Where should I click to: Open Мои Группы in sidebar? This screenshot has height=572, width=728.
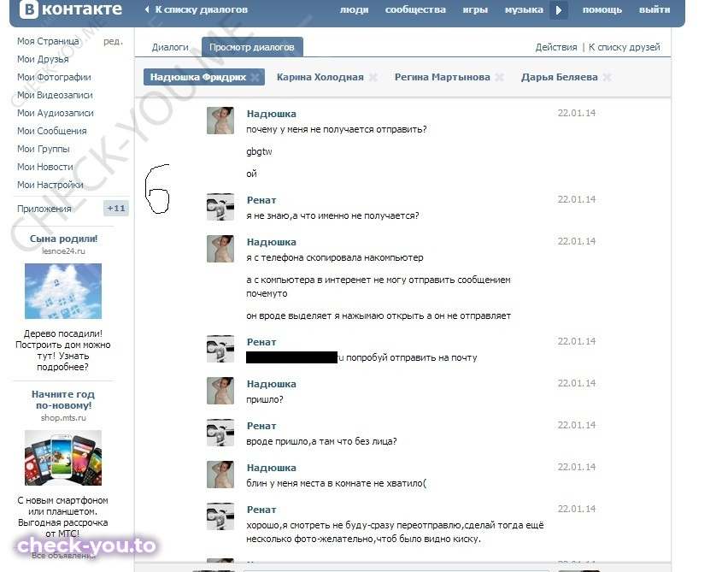coord(44,149)
